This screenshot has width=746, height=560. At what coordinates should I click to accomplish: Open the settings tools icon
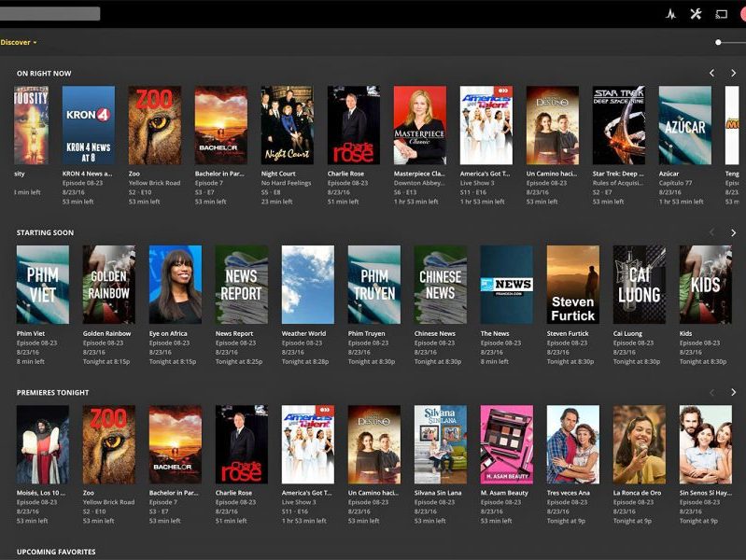pyautogui.click(x=696, y=14)
